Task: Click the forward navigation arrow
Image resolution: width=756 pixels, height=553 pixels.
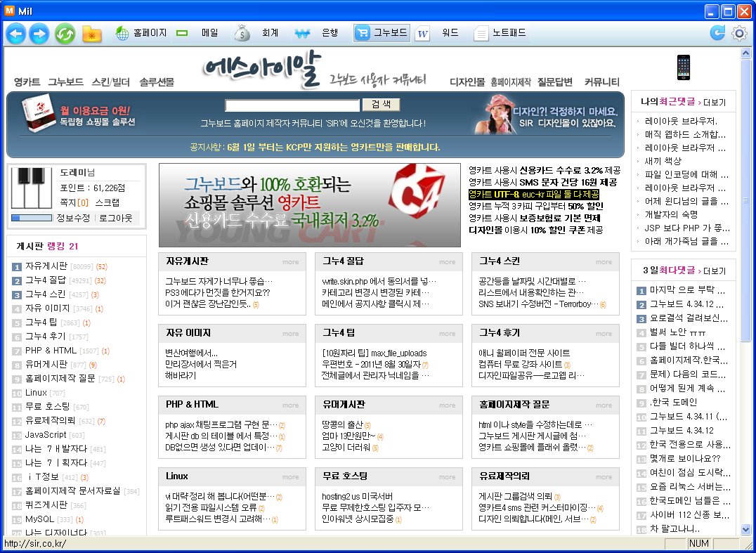Action: pos(39,33)
